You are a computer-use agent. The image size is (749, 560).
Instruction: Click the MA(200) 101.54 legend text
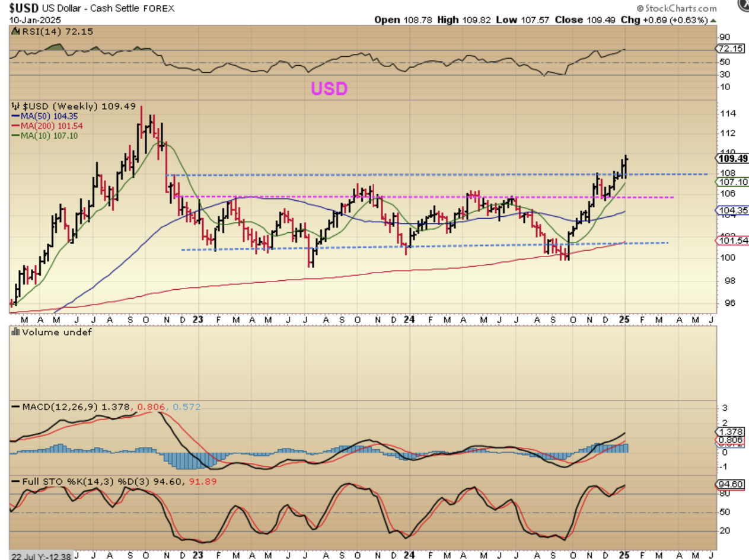point(50,126)
